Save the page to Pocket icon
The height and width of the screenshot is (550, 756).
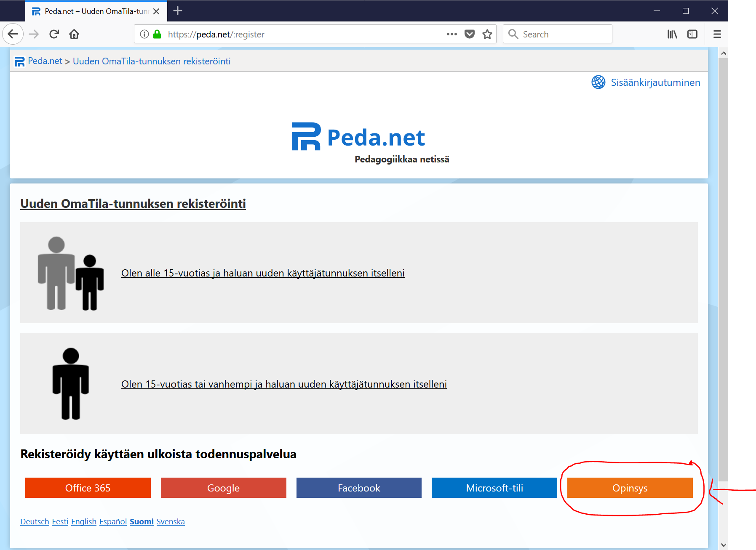(469, 34)
